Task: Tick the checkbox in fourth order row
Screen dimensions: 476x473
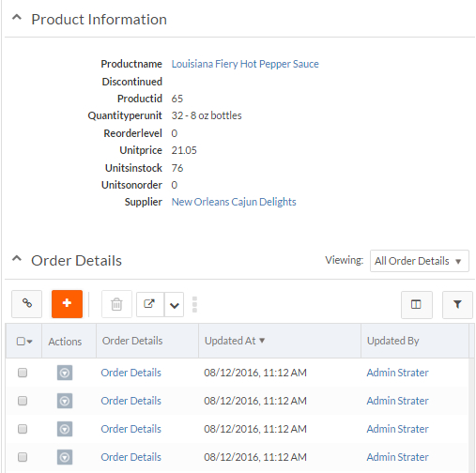Action: click(x=23, y=457)
